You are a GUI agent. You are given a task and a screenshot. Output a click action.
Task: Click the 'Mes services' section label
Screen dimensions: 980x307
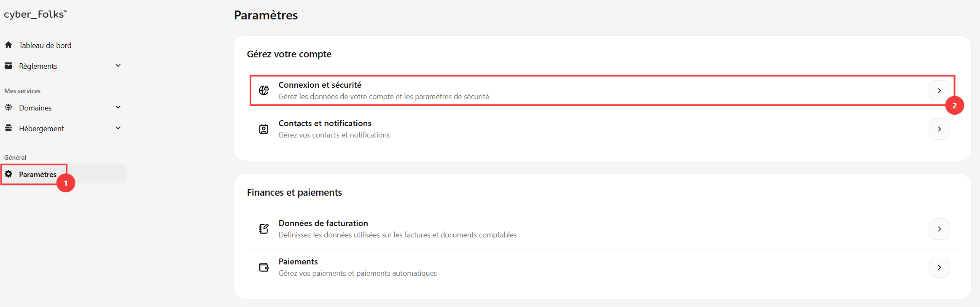pos(22,91)
